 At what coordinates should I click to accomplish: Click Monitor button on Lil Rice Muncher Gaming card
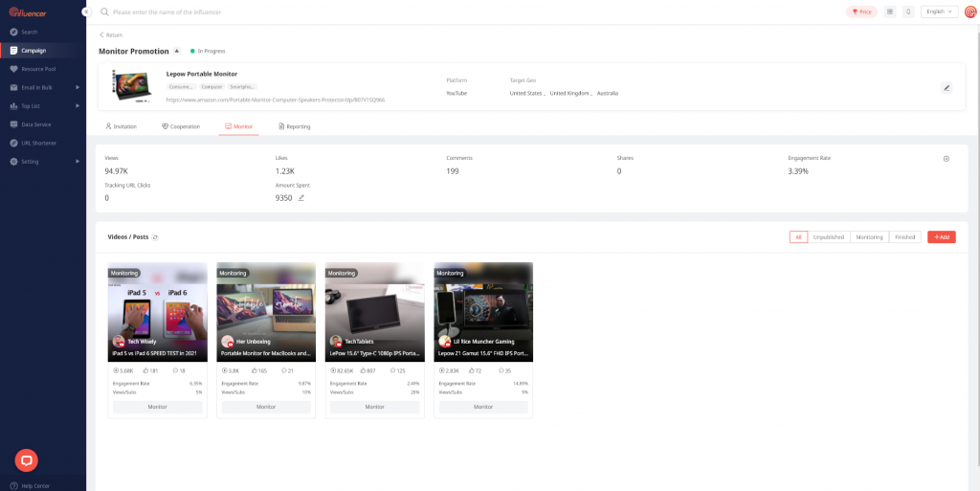click(x=483, y=408)
